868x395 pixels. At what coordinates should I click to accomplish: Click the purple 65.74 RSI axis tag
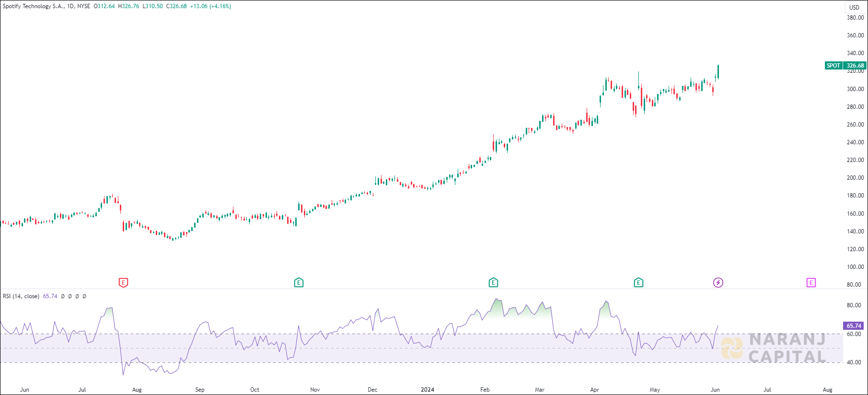[x=854, y=326]
